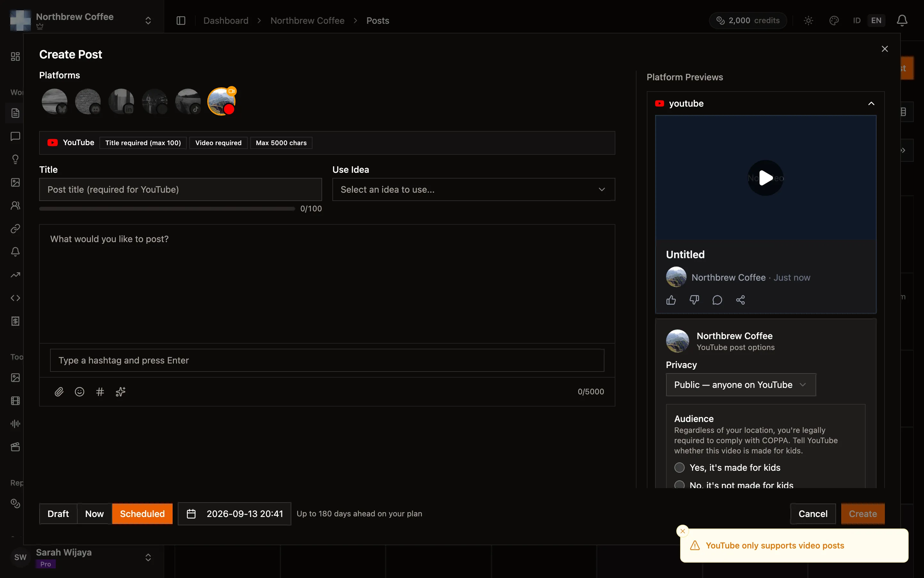Open the video film strip tool icon
Screen dimensions: 924x578
tap(15, 401)
